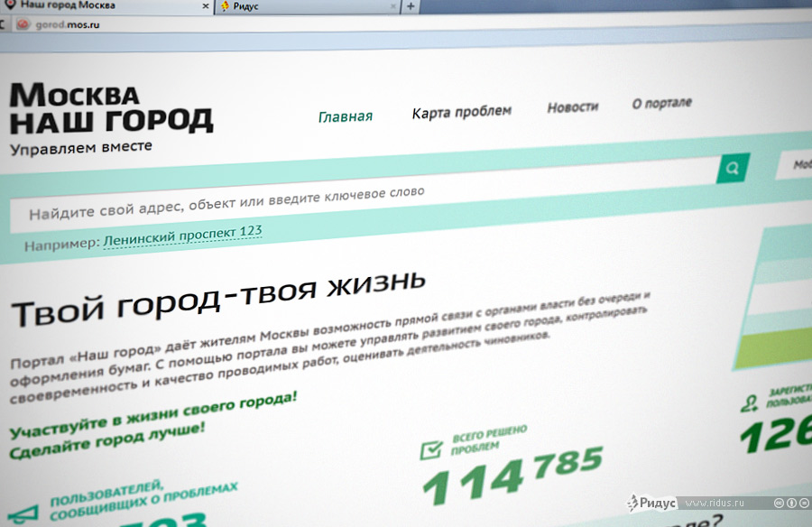Click the Участвуйте в жизни своего города text

153,414
